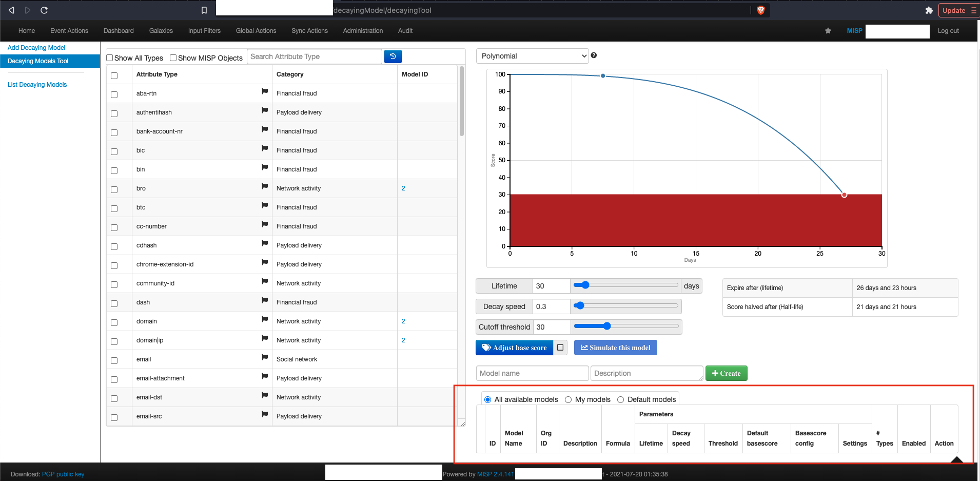Click the star bookmark icon in navbar
The width and height of the screenshot is (980, 481).
[x=828, y=31]
